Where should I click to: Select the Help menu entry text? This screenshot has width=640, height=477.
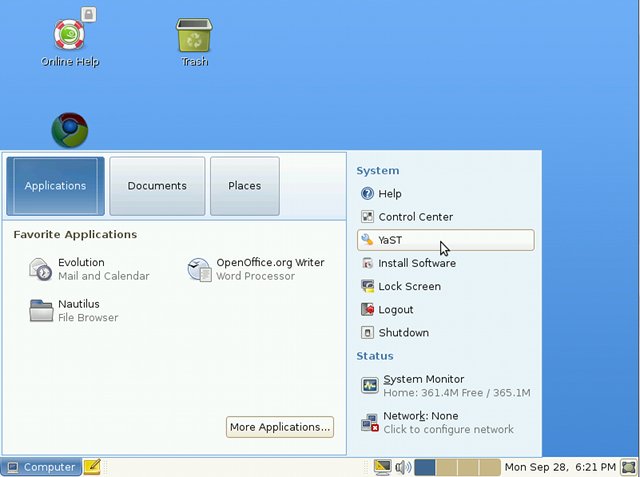click(390, 194)
